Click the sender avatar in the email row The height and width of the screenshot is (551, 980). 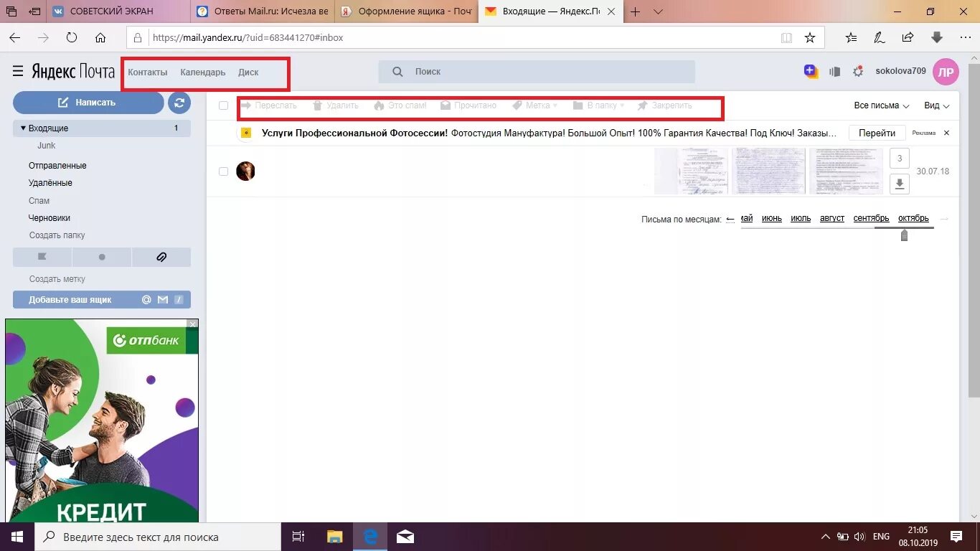point(245,171)
